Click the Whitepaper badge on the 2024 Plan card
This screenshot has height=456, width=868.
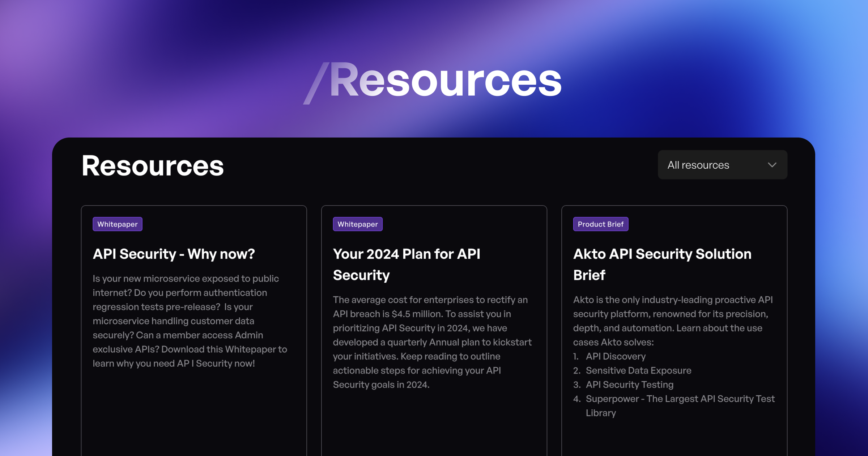click(357, 224)
